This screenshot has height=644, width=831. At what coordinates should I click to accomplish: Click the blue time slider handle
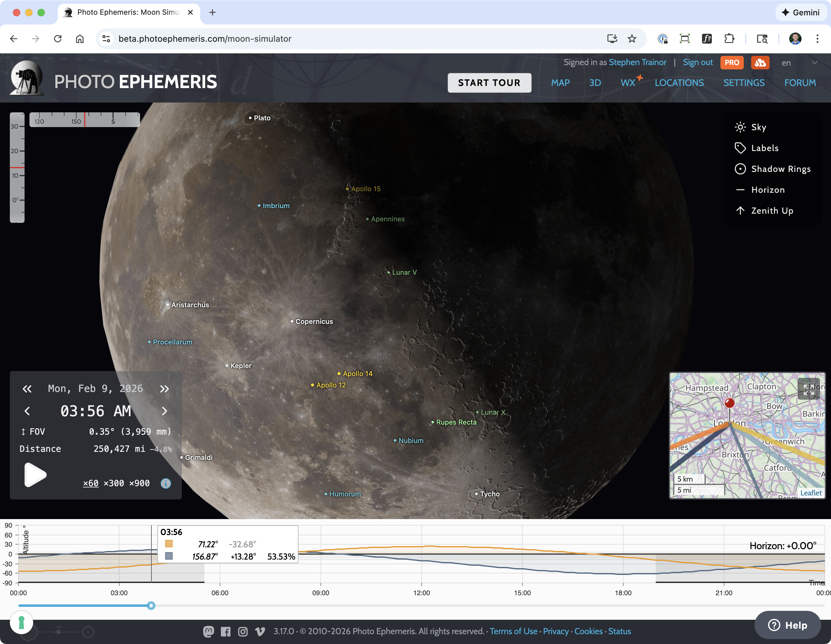click(151, 606)
